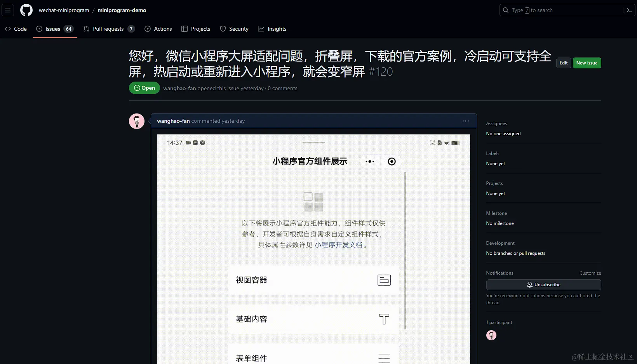Click the Pull requests count badge 7
Screen dimensions: 637x364
(x=131, y=29)
